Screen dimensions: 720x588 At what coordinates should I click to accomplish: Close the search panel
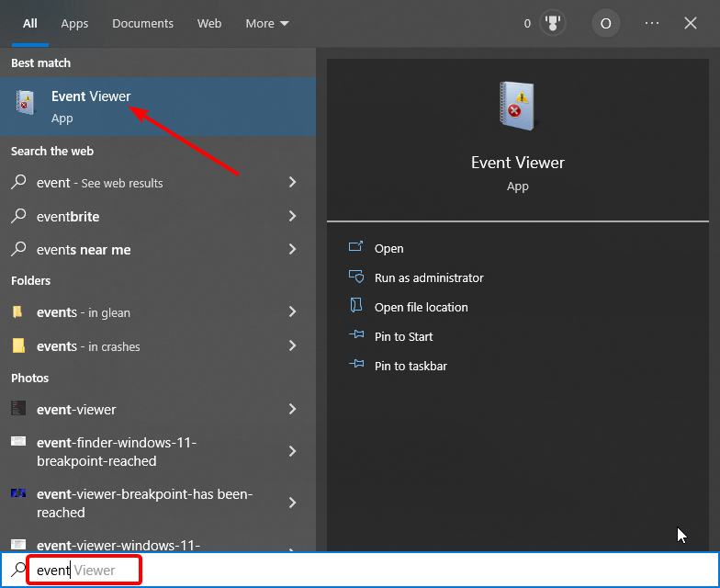point(691,23)
